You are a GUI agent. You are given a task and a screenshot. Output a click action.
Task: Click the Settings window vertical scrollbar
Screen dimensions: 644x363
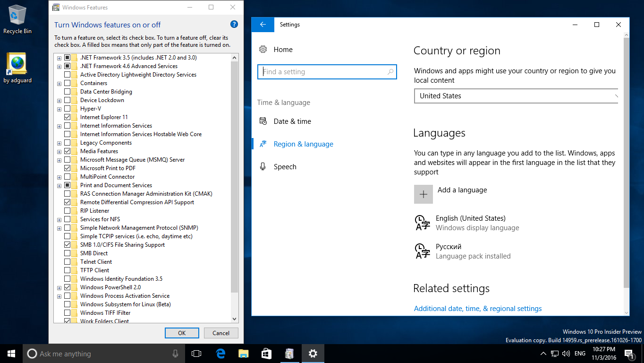(x=626, y=163)
